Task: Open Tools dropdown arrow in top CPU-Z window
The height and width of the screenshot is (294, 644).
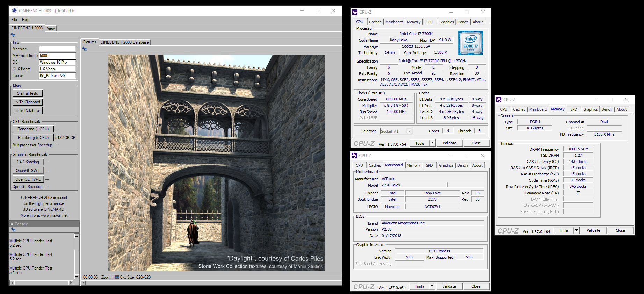Action: tap(432, 143)
